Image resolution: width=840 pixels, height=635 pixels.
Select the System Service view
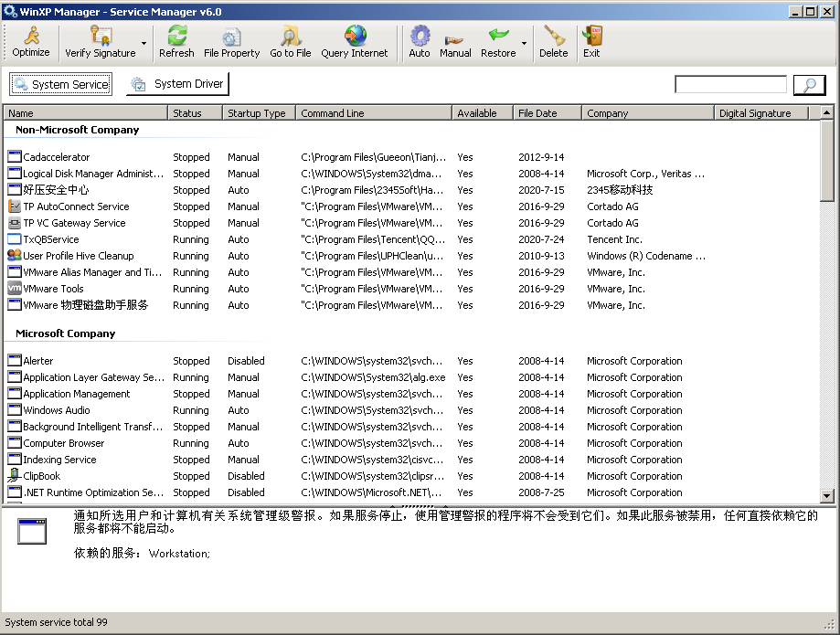click(60, 84)
